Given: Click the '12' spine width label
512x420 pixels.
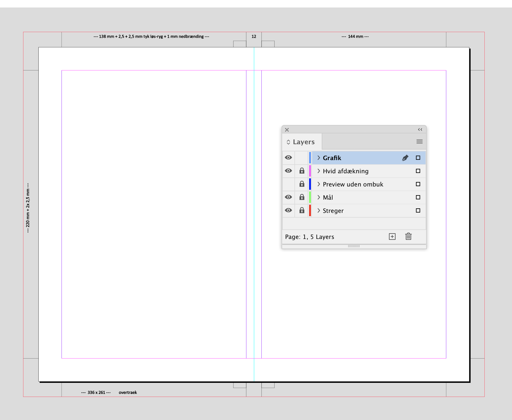Looking at the screenshot, I should coord(254,36).
